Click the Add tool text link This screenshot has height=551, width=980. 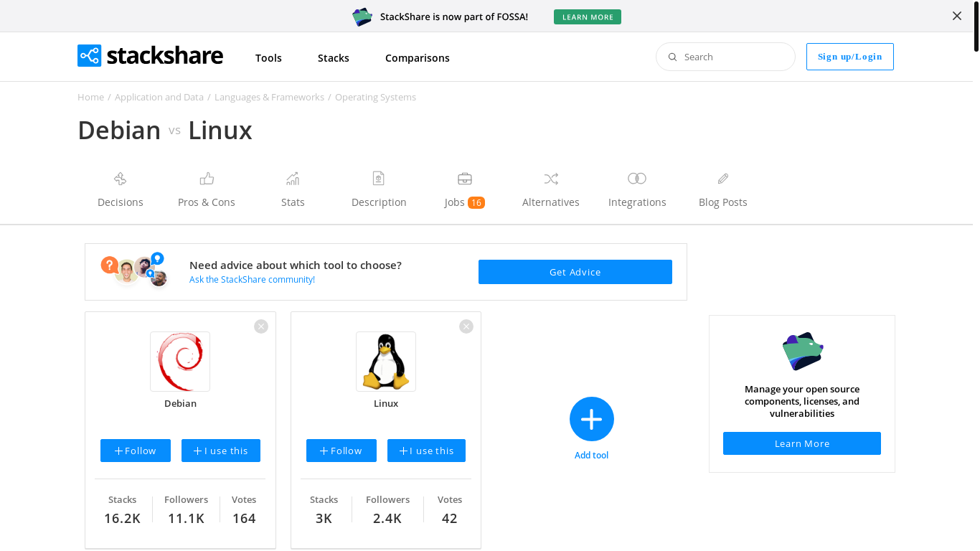pos(592,456)
